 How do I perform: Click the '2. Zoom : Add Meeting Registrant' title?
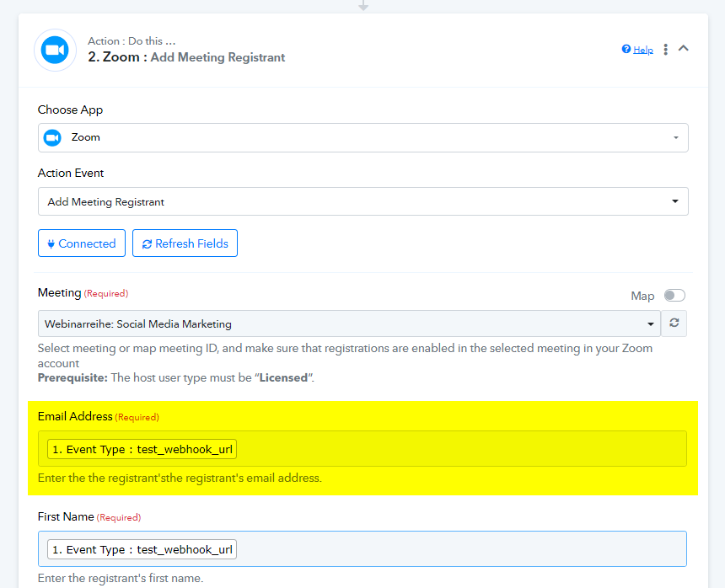click(x=186, y=57)
